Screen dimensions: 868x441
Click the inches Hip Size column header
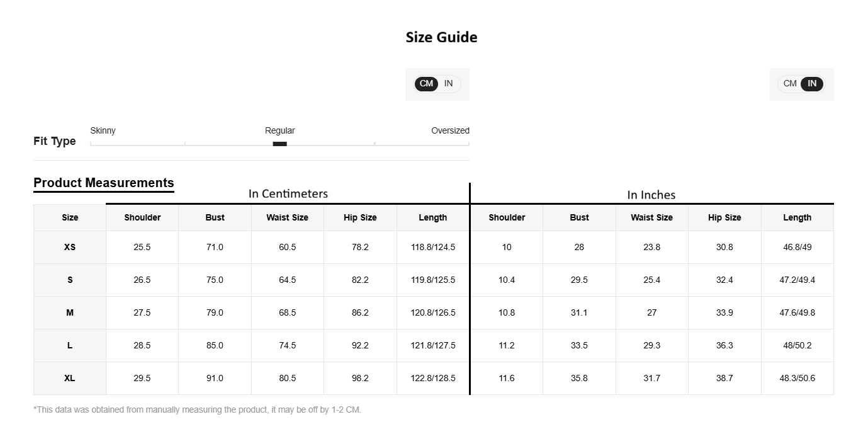click(x=724, y=217)
